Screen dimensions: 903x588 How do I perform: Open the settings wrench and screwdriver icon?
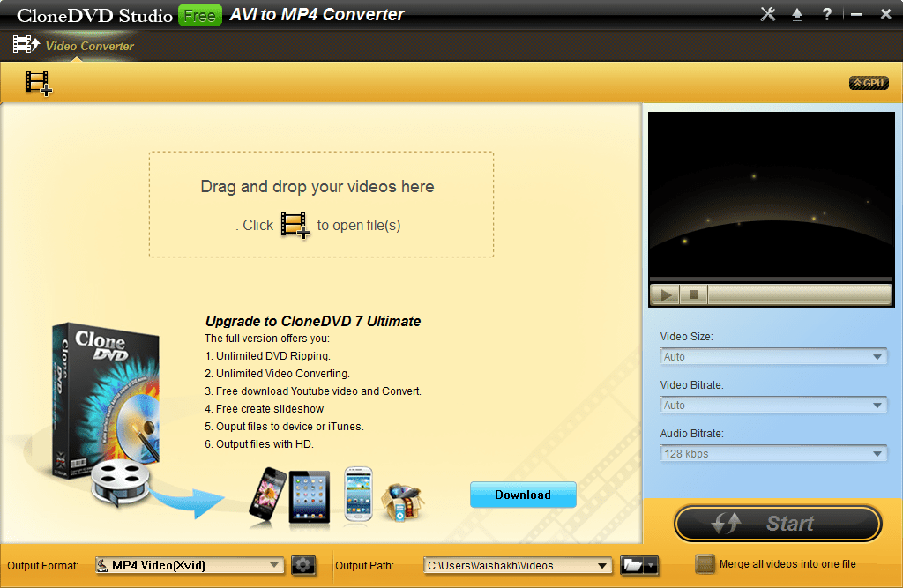click(768, 14)
